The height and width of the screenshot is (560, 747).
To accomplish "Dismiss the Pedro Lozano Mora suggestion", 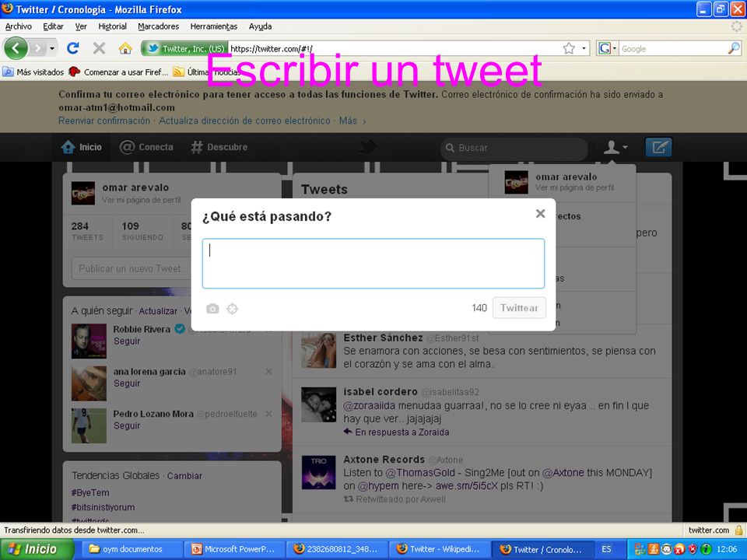I will pyautogui.click(x=268, y=414).
